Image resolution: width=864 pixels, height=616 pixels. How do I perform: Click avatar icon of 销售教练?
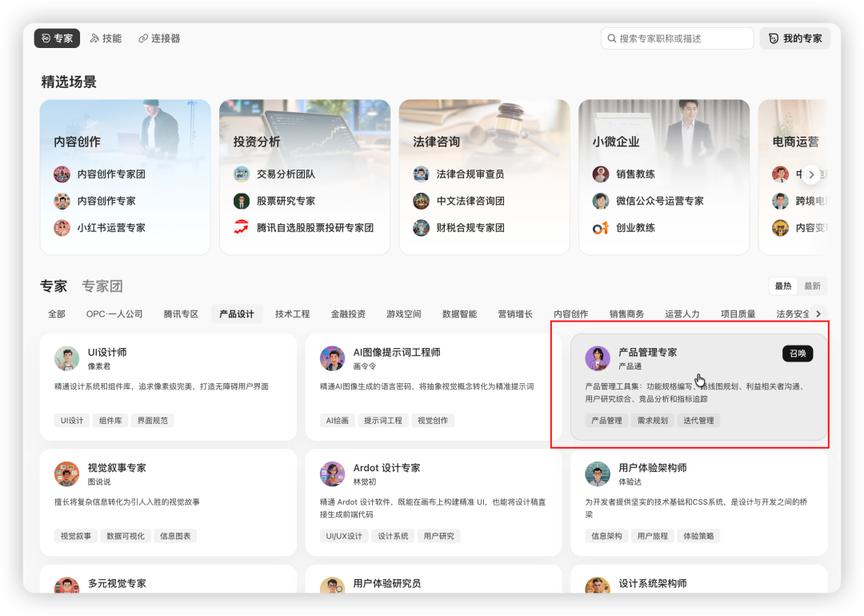coord(601,174)
